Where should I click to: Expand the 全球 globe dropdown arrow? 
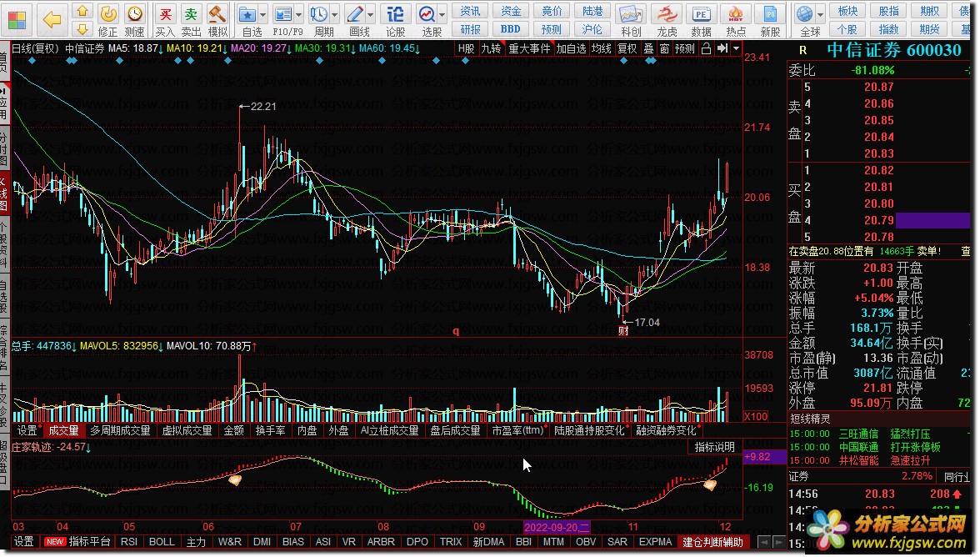pyautogui.click(x=821, y=14)
